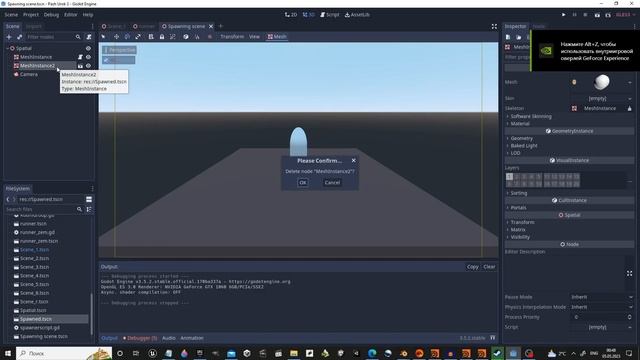The height and width of the screenshot is (360, 640).
Task: Open the viewport Transform menu
Action: [232, 37]
